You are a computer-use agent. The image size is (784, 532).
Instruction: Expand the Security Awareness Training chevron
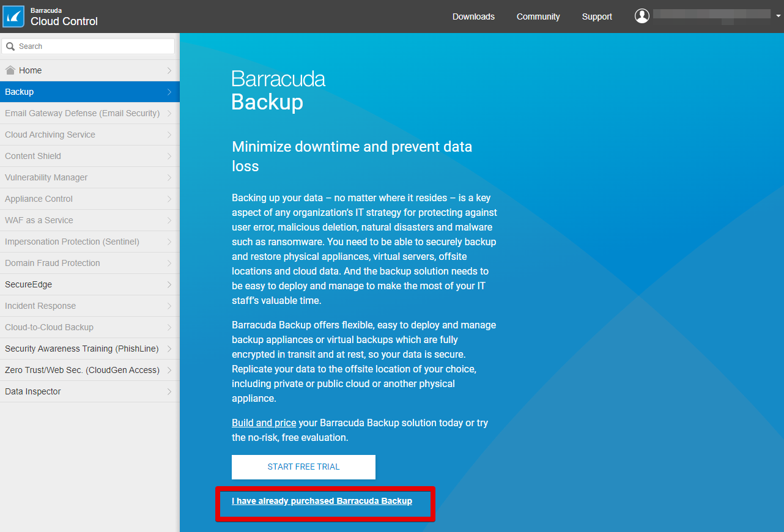coord(169,349)
